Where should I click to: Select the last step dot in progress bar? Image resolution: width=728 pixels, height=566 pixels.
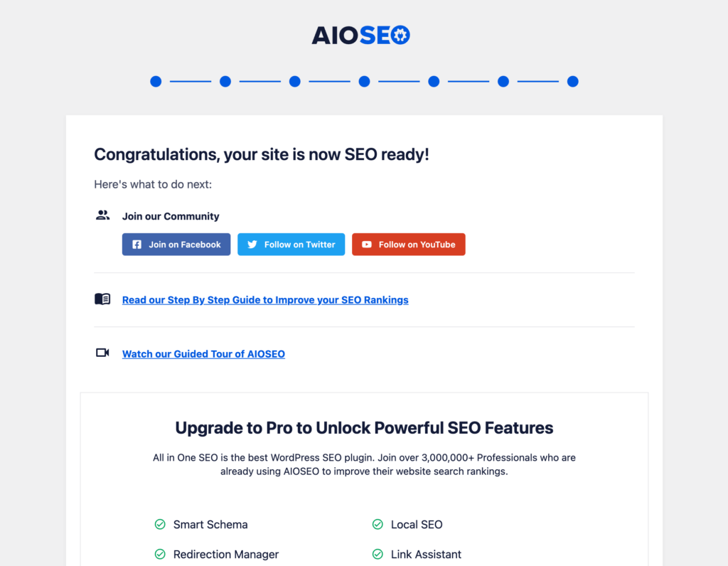coord(572,81)
